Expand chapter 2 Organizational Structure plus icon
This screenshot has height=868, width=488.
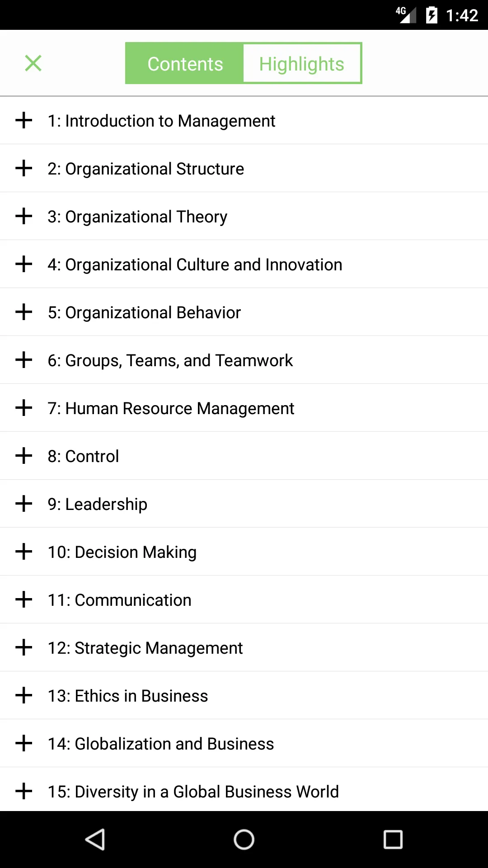[23, 168]
